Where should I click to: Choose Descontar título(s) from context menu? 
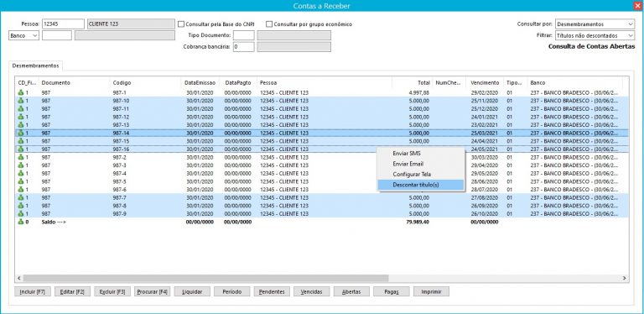pos(421,185)
